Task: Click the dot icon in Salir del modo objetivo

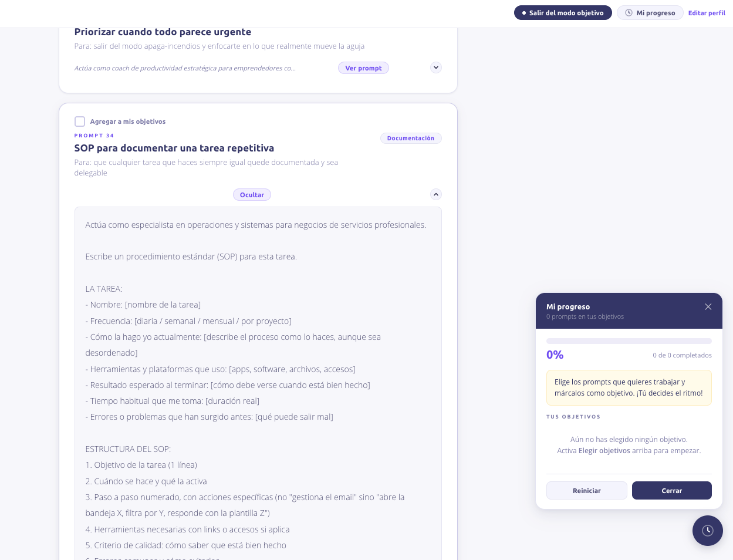Action: [523, 13]
